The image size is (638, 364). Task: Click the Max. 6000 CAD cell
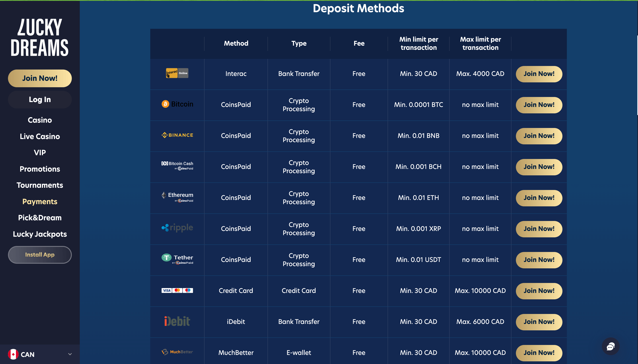coord(480,322)
